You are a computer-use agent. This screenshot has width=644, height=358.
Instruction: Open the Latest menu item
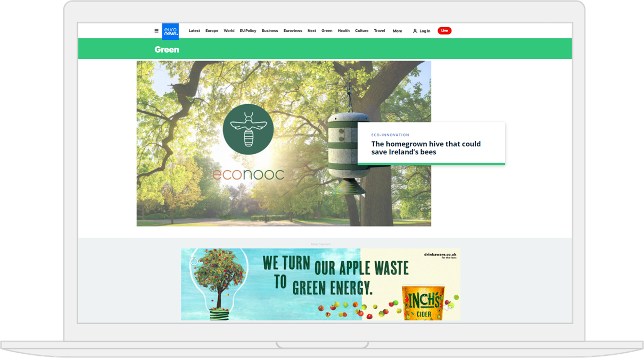[194, 31]
